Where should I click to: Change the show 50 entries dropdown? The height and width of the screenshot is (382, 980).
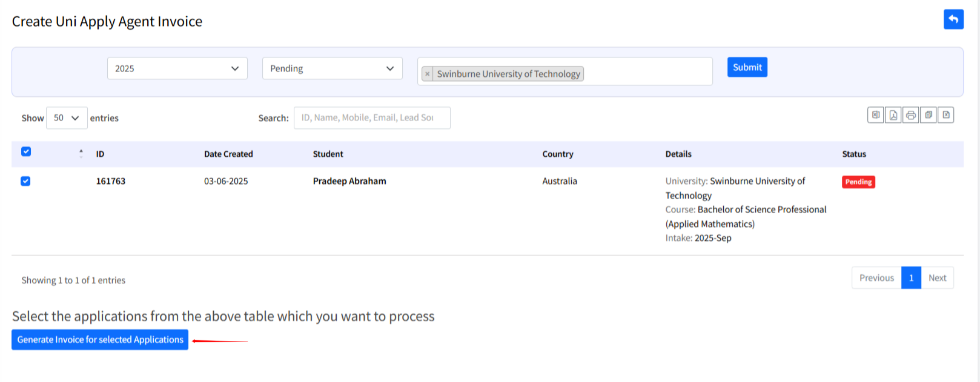67,118
